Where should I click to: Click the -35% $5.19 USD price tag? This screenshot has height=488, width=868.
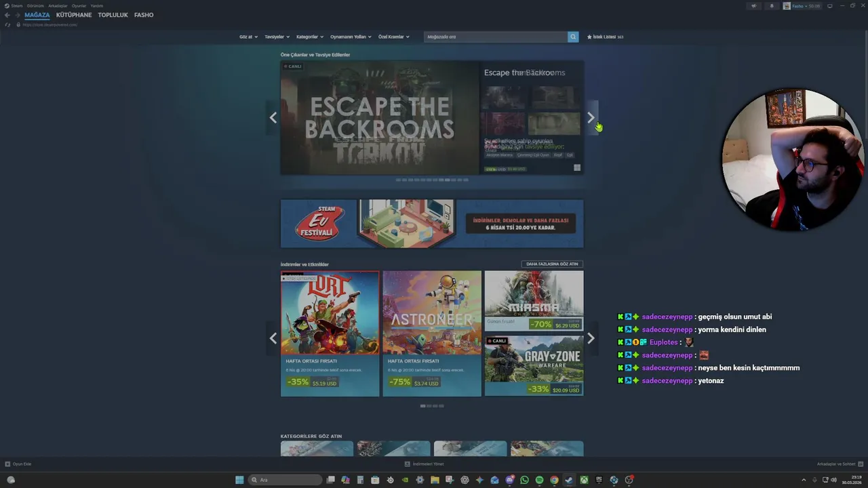(x=312, y=382)
